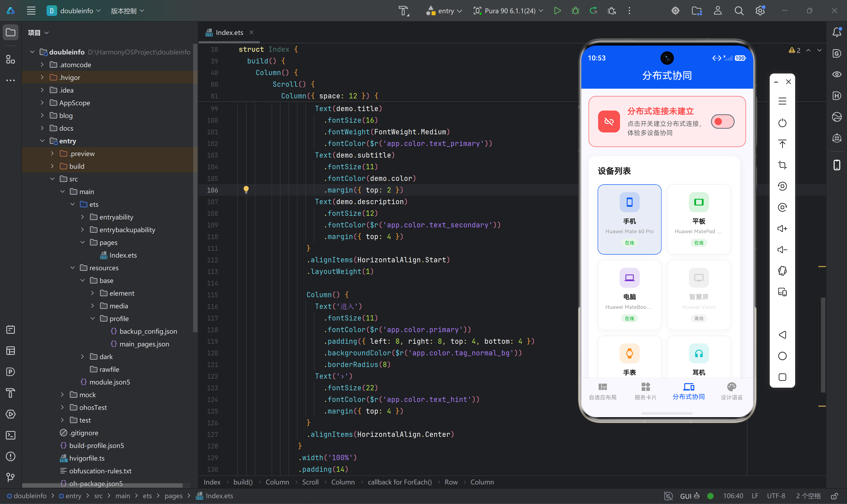This screenshot has height=504, width=847.
Task: Open the Problems warning icon in left sidebar
Action: (x=11, y=456)
